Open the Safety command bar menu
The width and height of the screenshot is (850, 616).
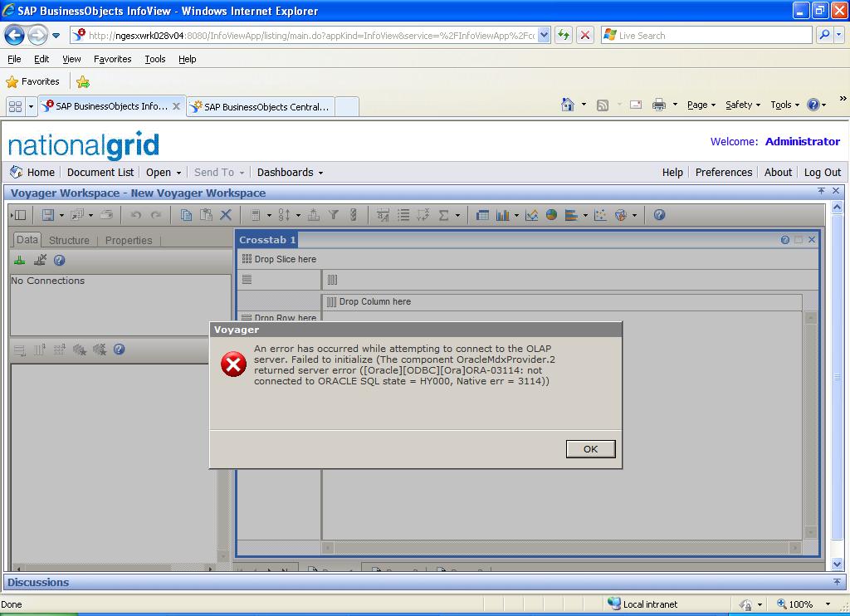743,105
